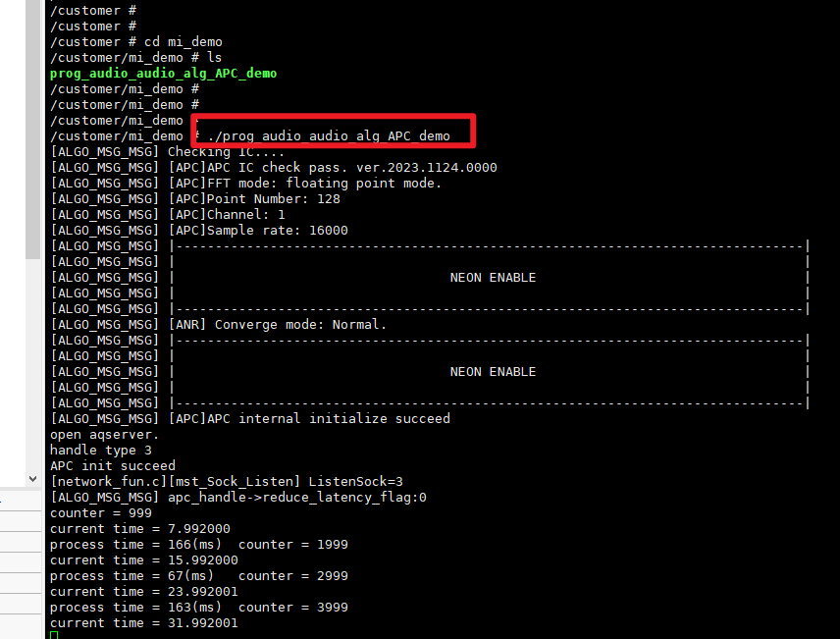This screenshot has height=639, width=840.
Task: Click the green prog_audio_audio_alg_APC_demo filename
Action: pyautogui.click(x=163, y=74)
